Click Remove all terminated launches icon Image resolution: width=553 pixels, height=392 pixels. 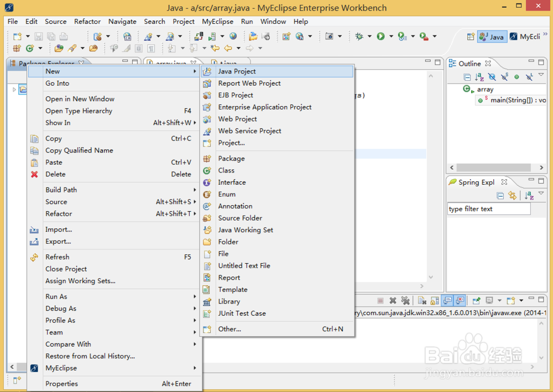tap(405, 301)
